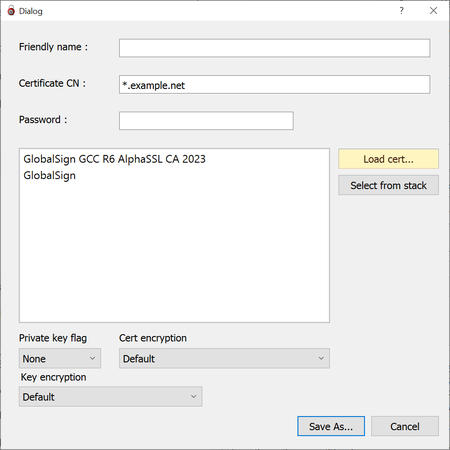Click the Cert encryption dropdown arrow
Screen dimensions: 450x450
[321, 358]
